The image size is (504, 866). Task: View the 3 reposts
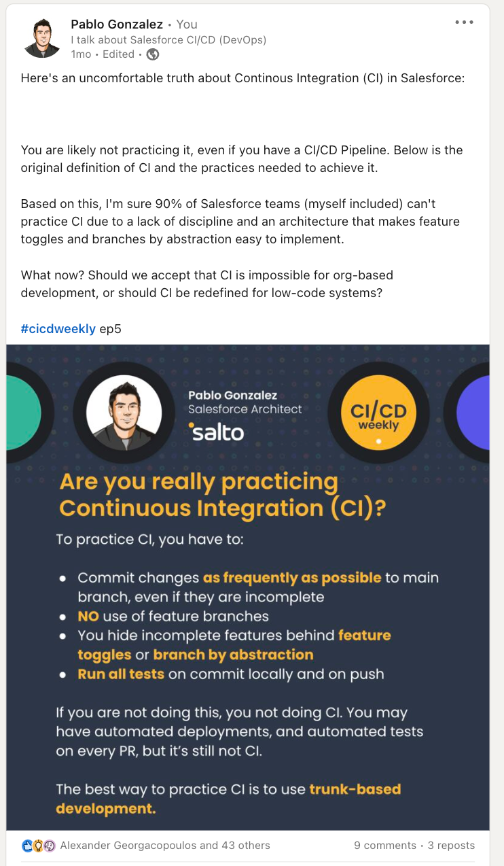click(x=452, y=846)
